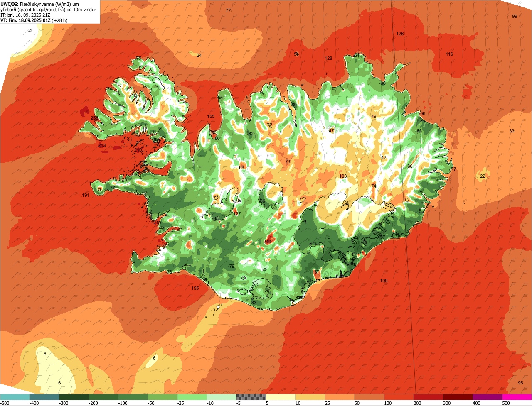This screenshot has width=532, height=406.
Task: Select the 5 to 10 pale yellow swatch
Action: (281, 397)
